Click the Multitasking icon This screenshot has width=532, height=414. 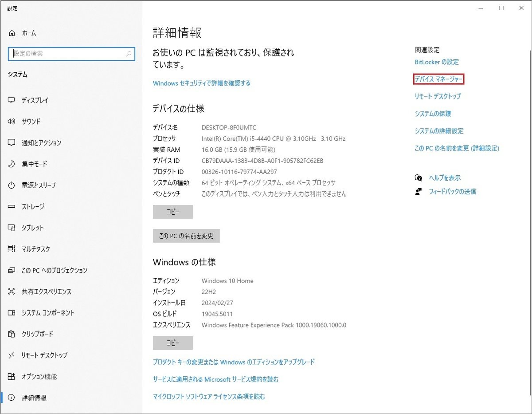click(x=12, y=249)
